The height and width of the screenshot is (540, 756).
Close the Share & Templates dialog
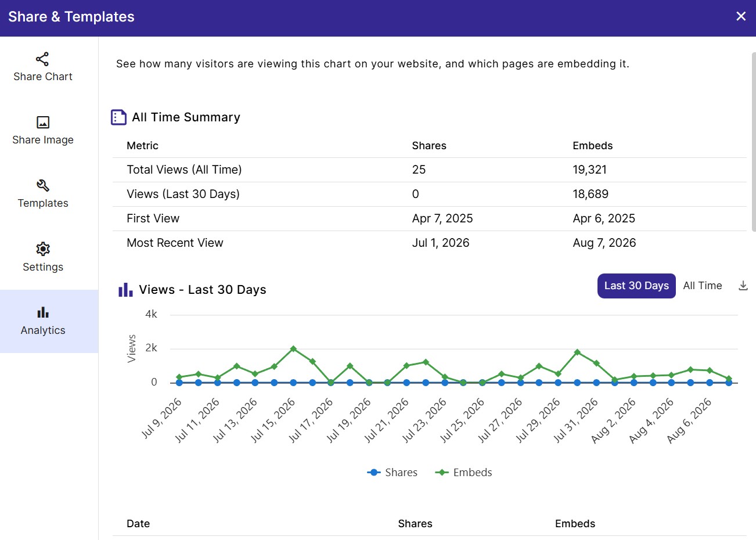click(741, 16)
